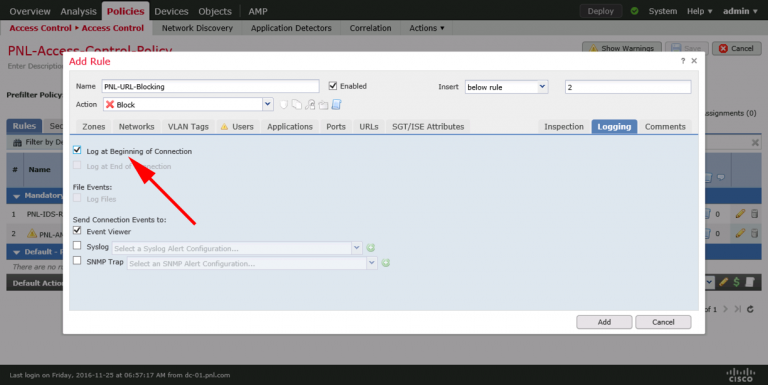This screenshot has height=385, width=768.
Task: Toggle the Event Viewer checkbox
Action: point(77,230)
